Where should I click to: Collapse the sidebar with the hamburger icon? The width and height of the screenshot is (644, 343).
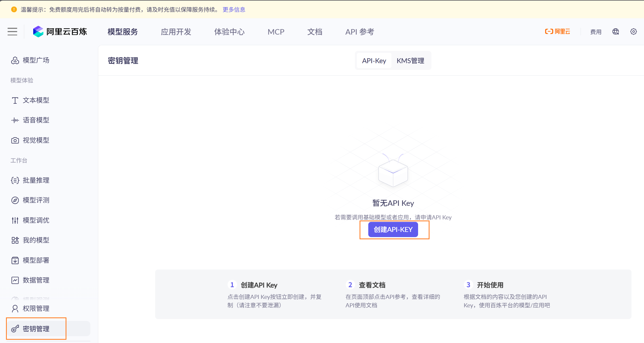click(x=12, y=32)
